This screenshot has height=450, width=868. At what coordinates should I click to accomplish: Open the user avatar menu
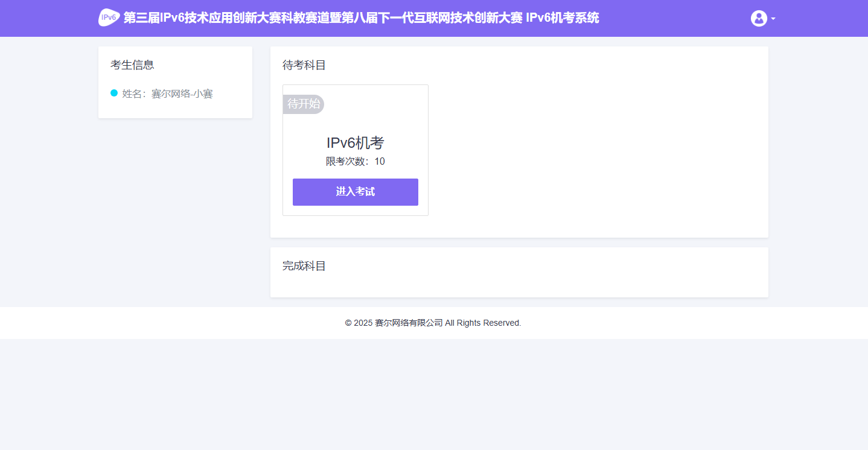[x=759, y=18]
